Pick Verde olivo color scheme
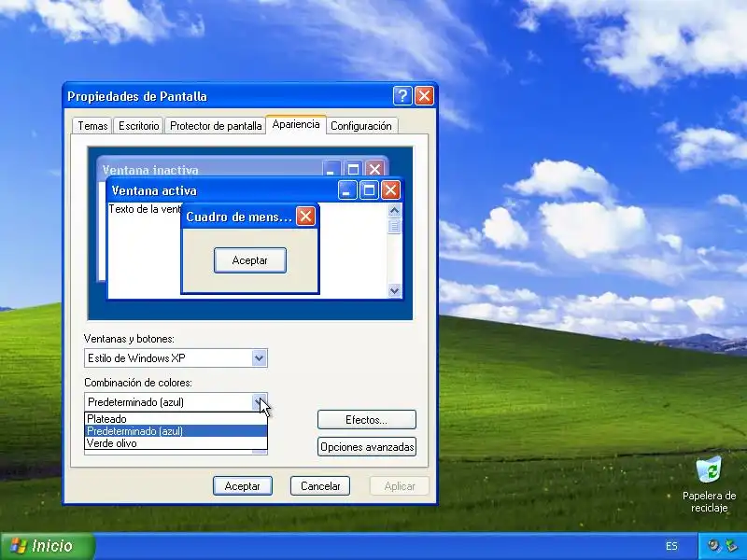This screenshot has height=560, width=747. click(x=176, y=443)
